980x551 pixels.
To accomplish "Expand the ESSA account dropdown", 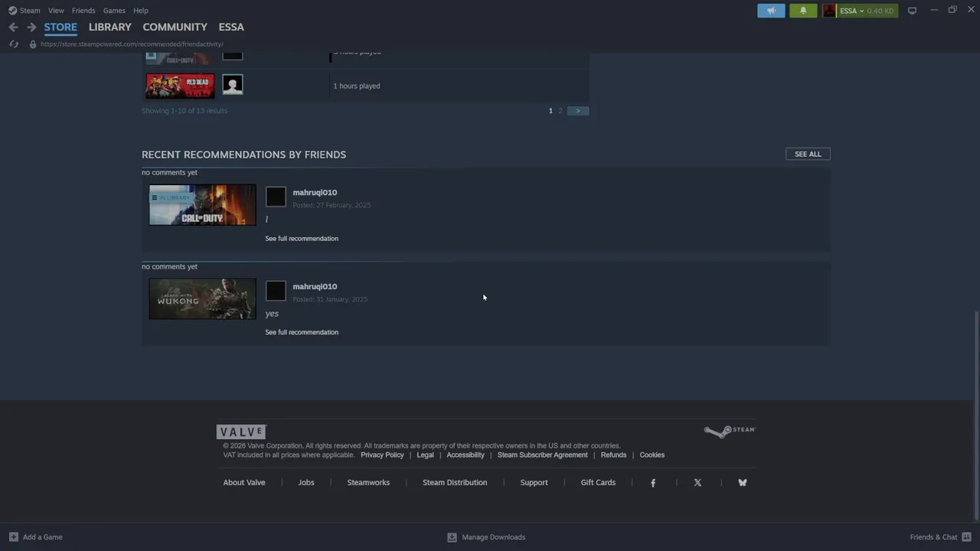I will (851, 11).
